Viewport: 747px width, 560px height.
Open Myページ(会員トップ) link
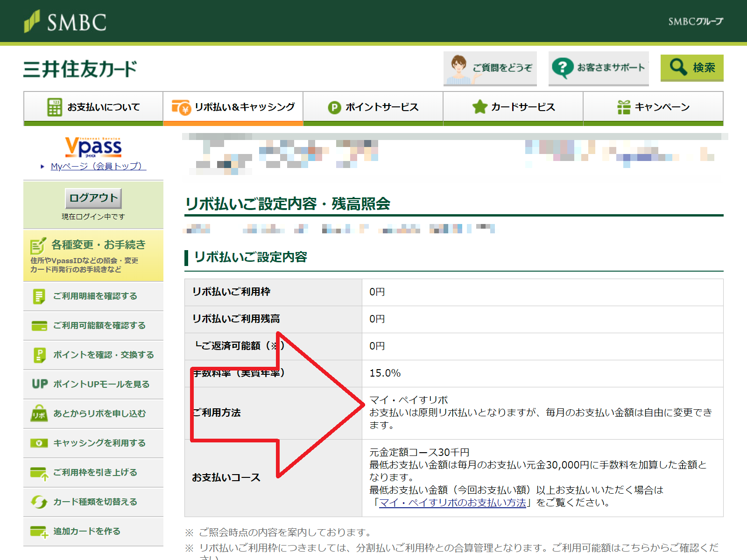(x=99, y=166)
